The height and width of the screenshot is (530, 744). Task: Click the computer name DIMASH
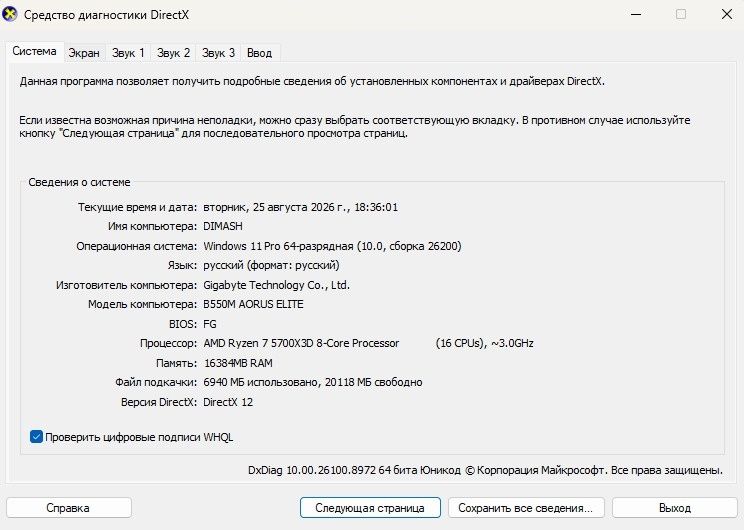click(223, 226)
